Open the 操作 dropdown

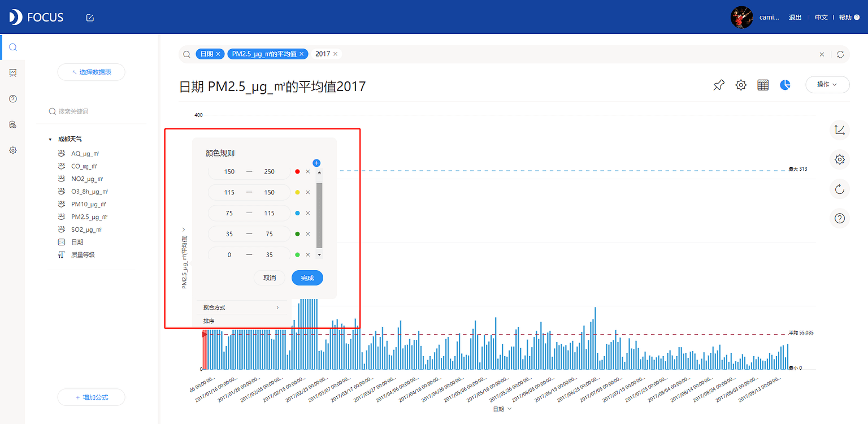coord(827,84)
